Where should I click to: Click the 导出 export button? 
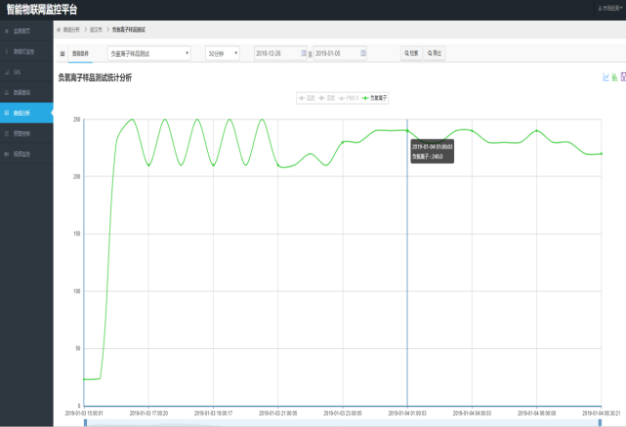click(x=435, y=53)
